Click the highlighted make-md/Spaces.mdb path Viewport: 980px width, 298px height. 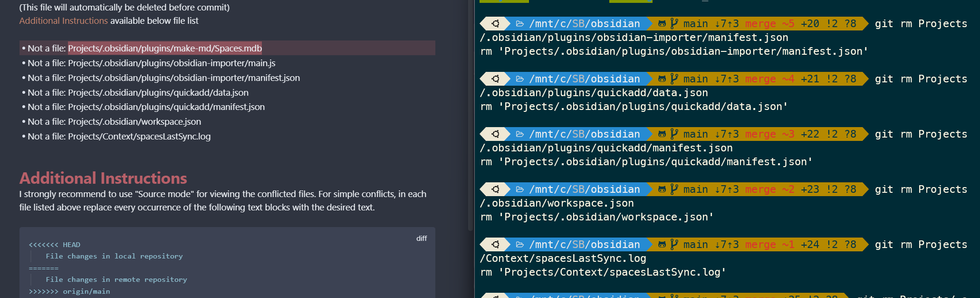click(x=165, y=49)
